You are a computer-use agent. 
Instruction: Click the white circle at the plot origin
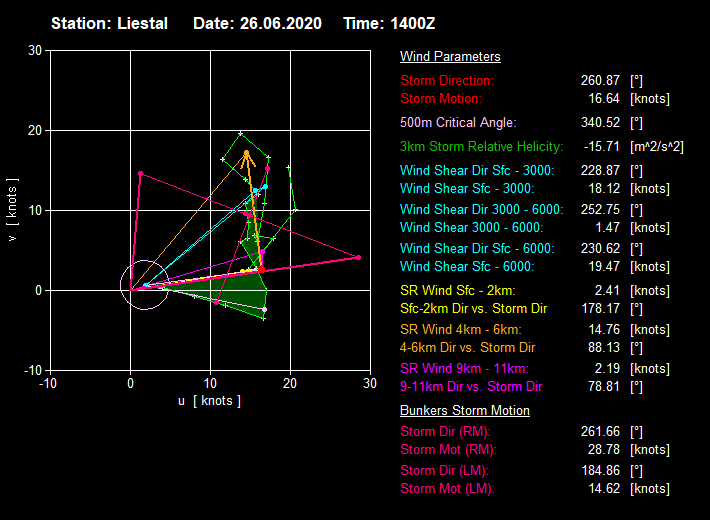click(145, 285)
